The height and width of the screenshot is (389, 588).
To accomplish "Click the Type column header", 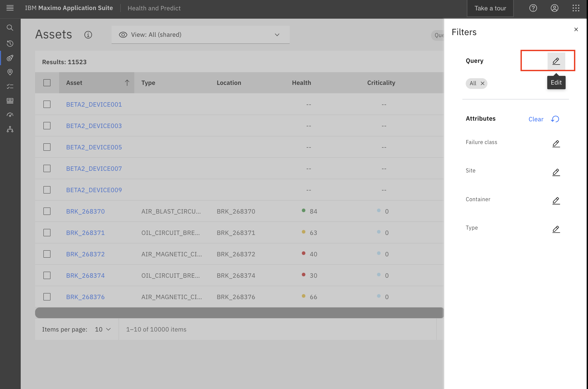I will tap(148, 83).
